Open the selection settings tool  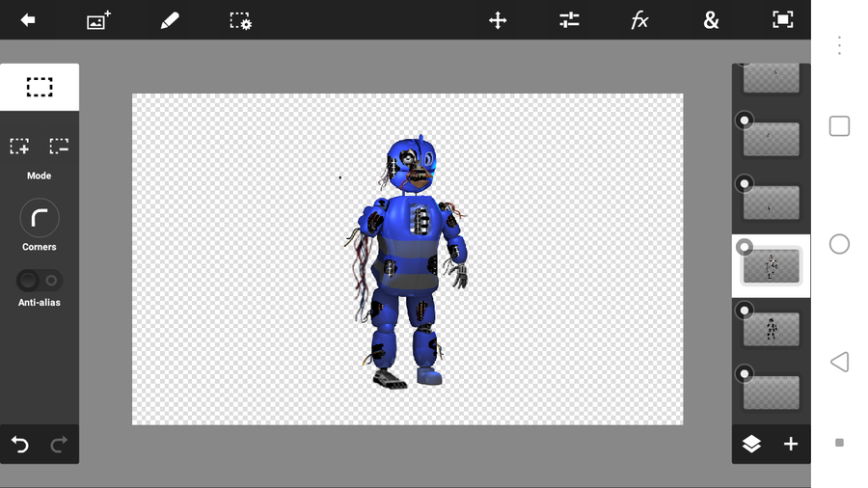241,20
